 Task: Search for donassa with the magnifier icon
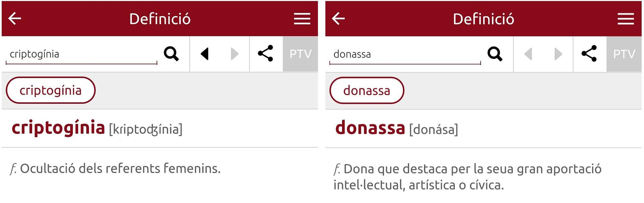(x=495, y=54)
